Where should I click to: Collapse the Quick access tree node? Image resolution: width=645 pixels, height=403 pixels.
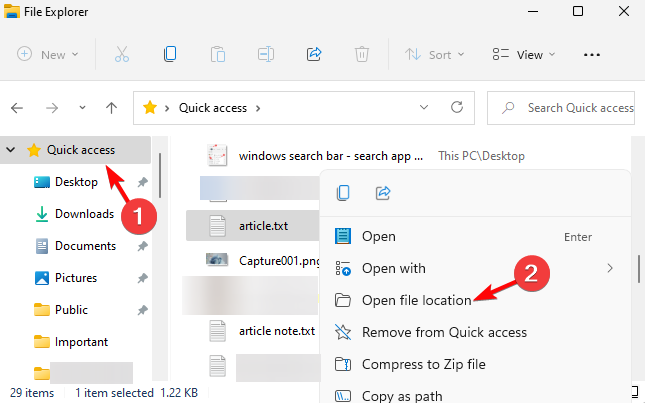(x=11, y=150)
